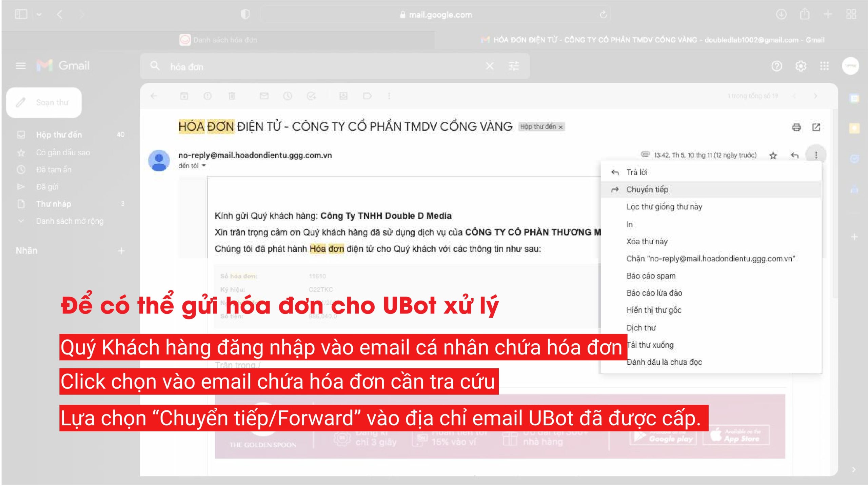Screen dimensions: 868x488
Task: Clear the search query 'hóa đơn'
Action: pyautogui.click(x=490, y=66)
